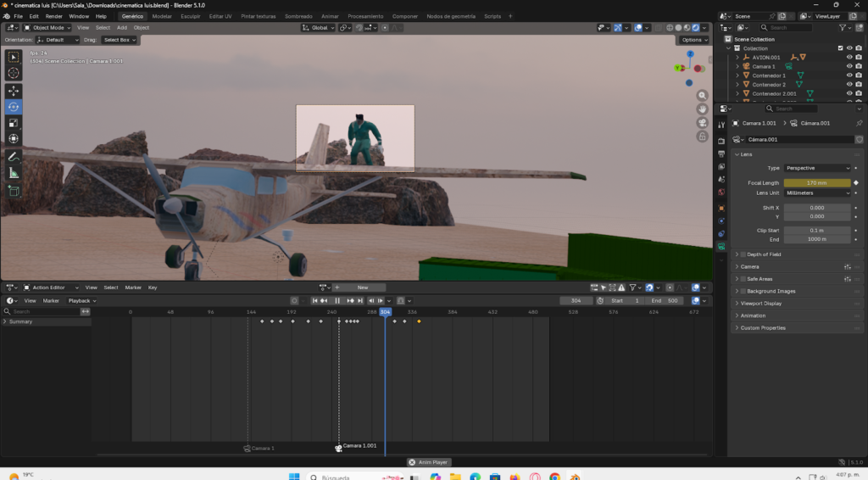Switch to the Sombreado workspace tab

(298, 16)
